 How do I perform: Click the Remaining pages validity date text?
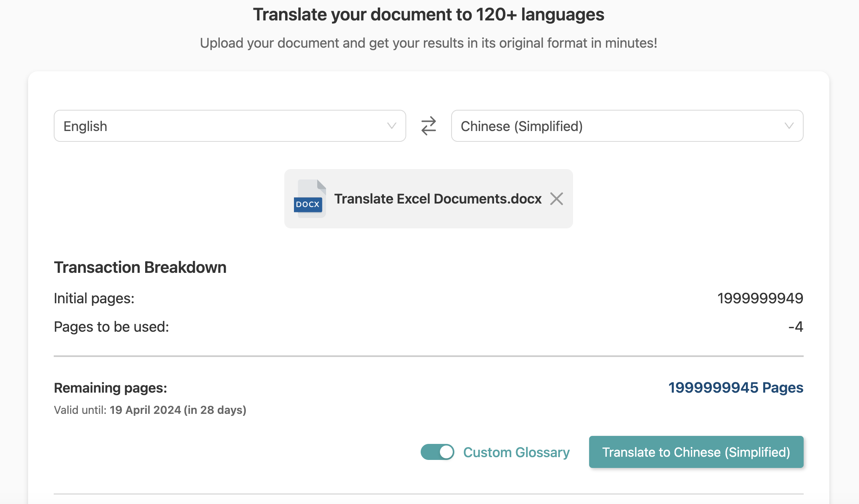150,410
